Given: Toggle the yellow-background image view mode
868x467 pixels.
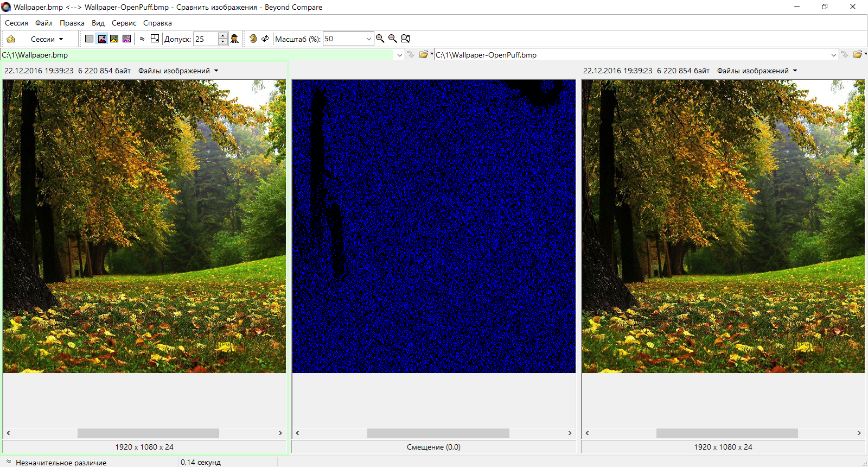Looking at the screenshot, I should click(114, 39).
